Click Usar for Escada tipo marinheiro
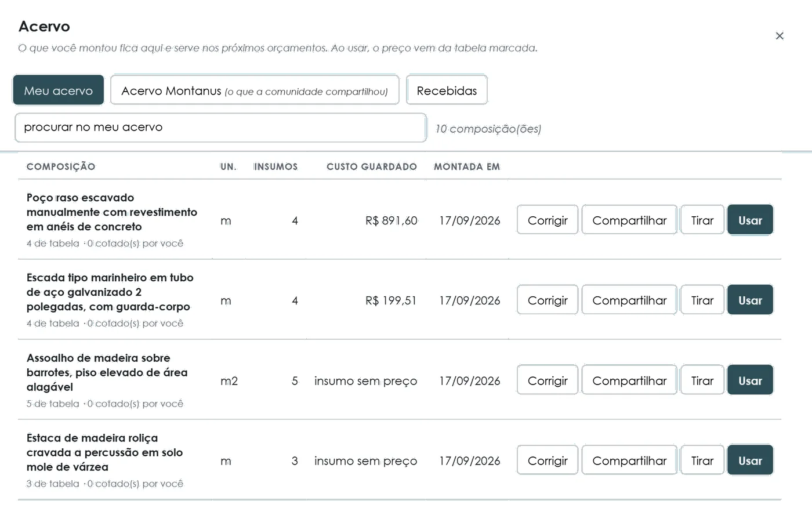Screen dimensions: 812x508 click(x=750, y=300)
